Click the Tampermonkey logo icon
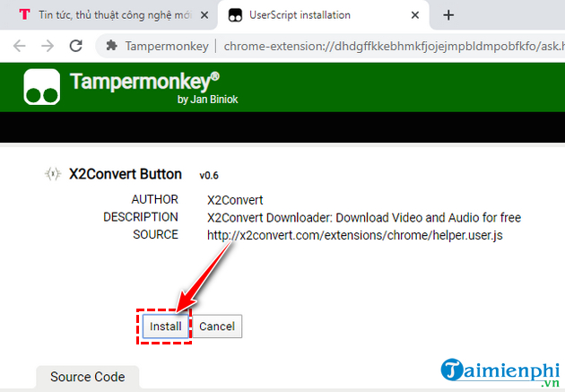The image size is (565, 392). pyautogui.click(x=42, y=87)
